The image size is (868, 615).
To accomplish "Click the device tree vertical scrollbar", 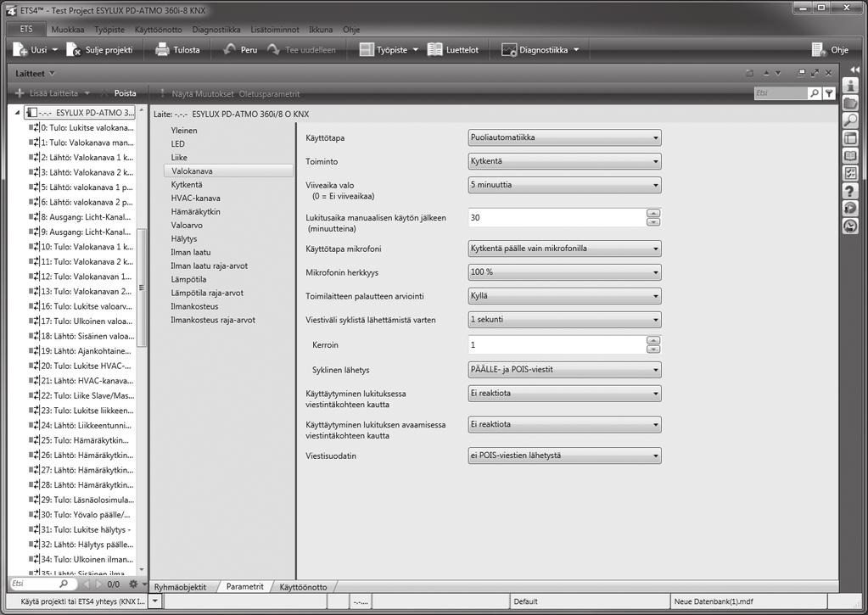I will point(142,288).
